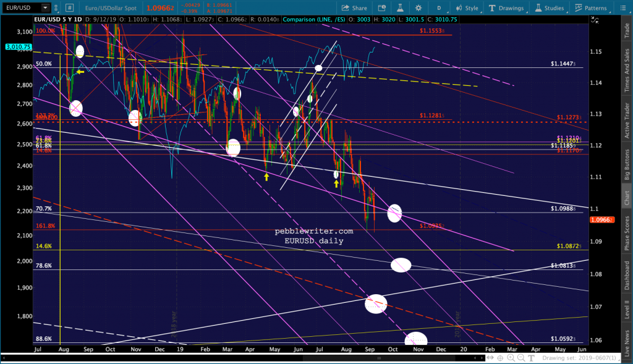Switch to the Trade side tab
Viewport: 633px width, 364px height.
[626, 32]
